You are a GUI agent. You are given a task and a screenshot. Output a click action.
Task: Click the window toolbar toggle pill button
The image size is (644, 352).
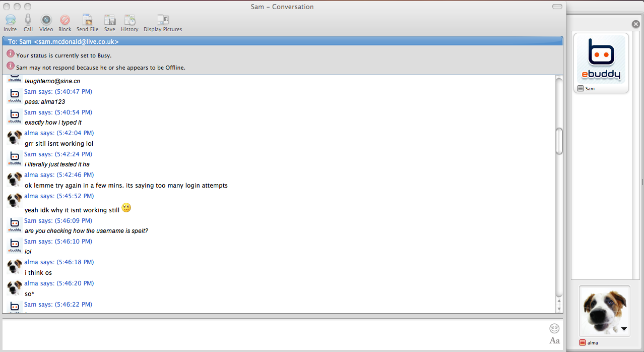pos(557,7)
